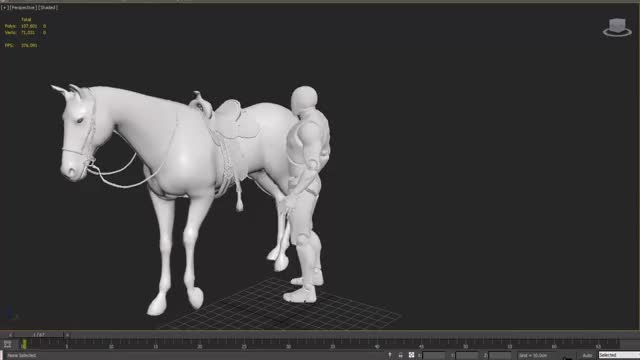Click the next frame arrow on time slider
640x360 pixels.
(x=67, y=335)
